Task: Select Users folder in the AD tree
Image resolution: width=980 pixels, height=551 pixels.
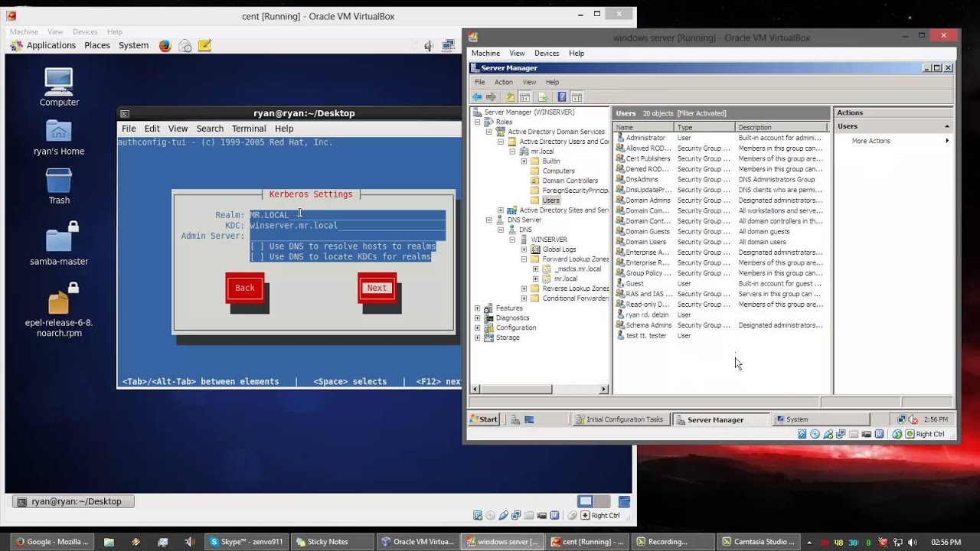Action: coord(551,201)
